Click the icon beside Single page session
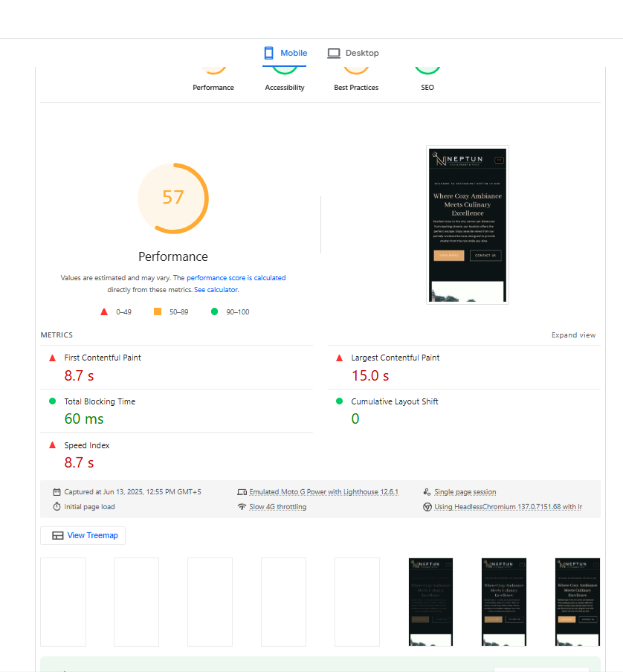The image size is (623, 672). click(x=427, y=492)
